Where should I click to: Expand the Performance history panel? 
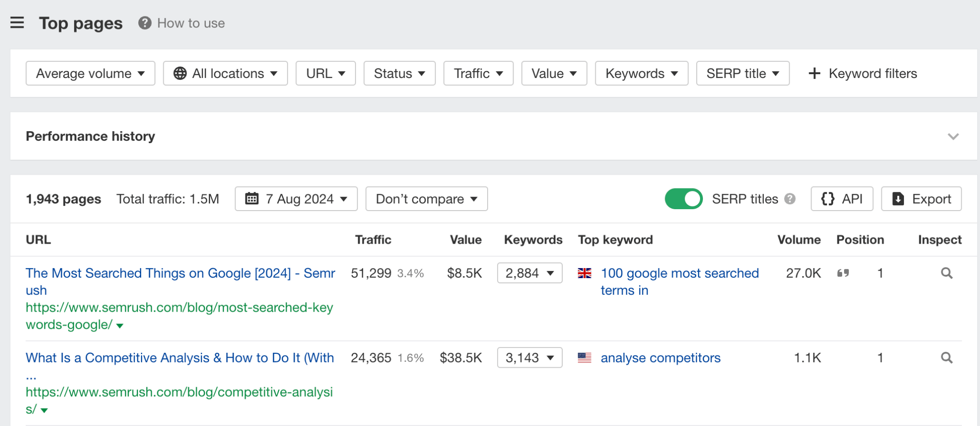pos(953,136)
